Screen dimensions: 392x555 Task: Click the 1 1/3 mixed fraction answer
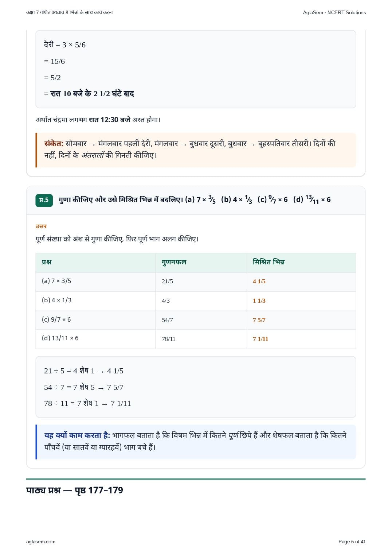(x=259, y=300)
